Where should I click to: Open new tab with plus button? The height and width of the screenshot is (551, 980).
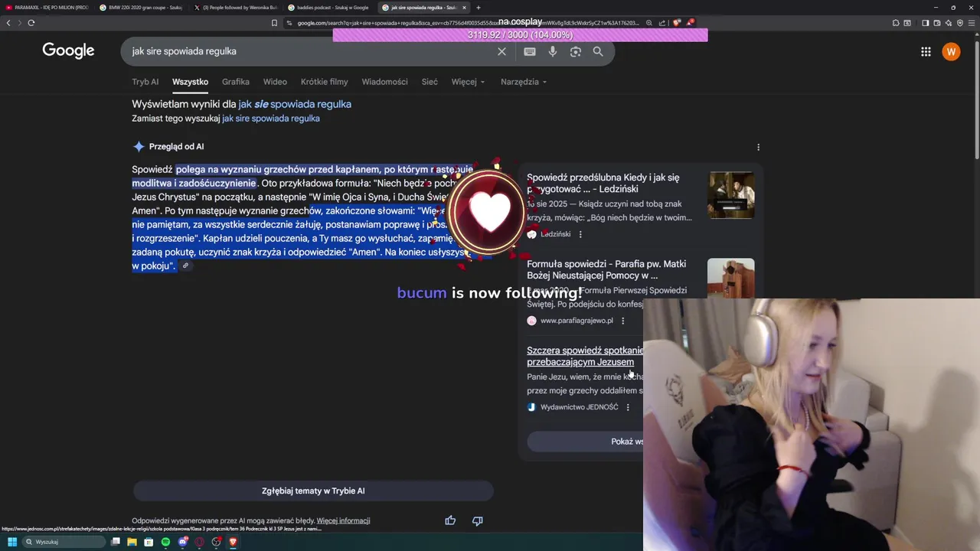coord(479,8)
